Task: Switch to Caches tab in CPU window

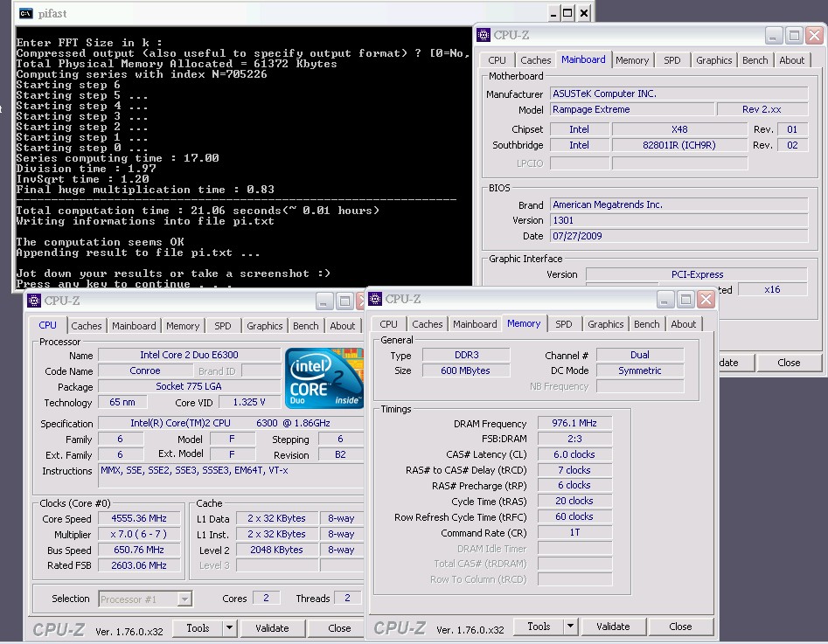Action: tap(86, 326)
